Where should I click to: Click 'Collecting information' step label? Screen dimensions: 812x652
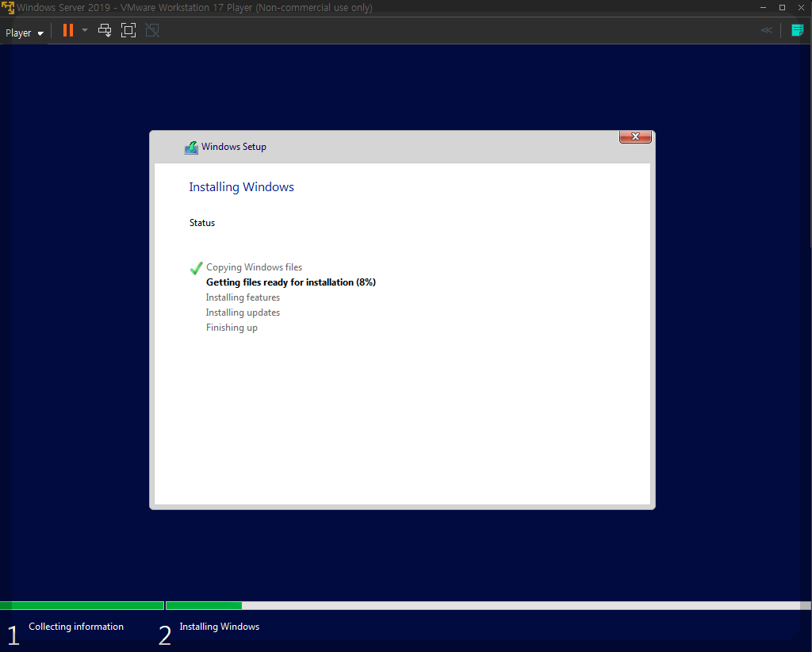tap(76, 627)
